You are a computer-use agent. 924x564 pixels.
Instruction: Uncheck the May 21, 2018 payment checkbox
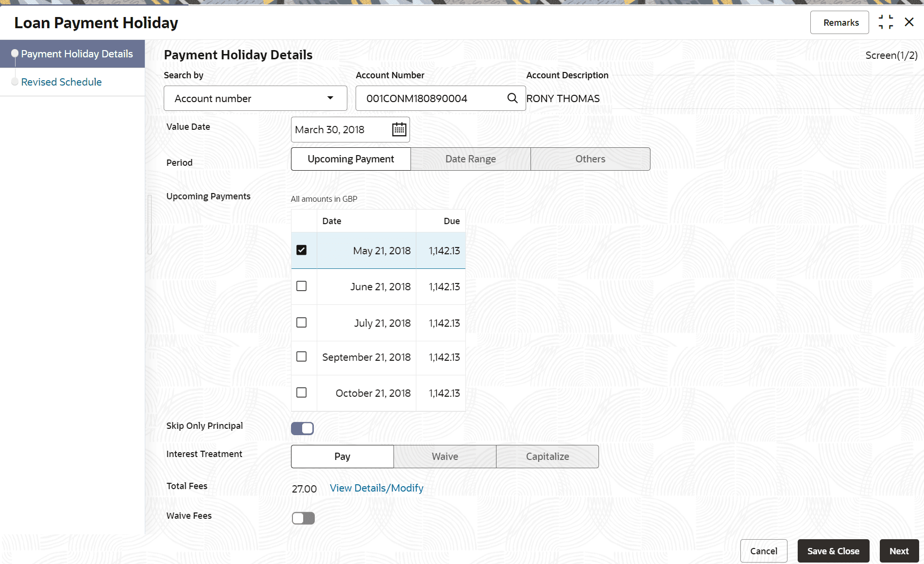302,250
